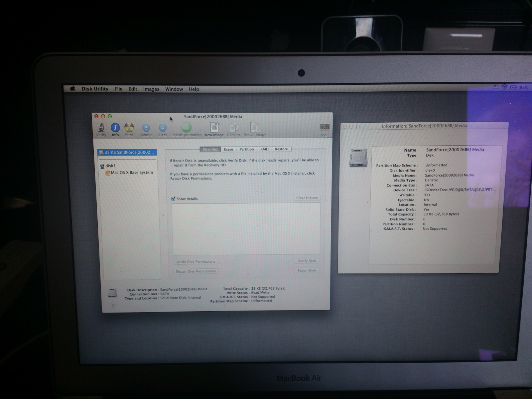The image size is (532, 399).
Task: Click the Verify Disk button
Action: (x=307, y=261)
